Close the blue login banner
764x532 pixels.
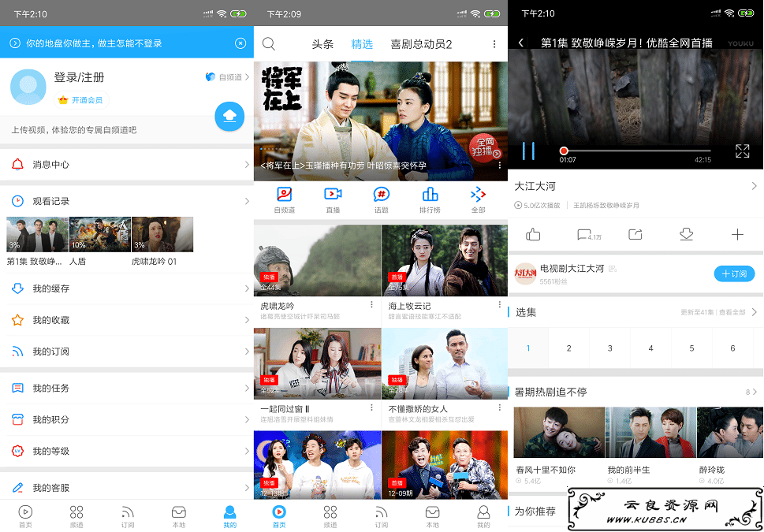click(x=240, y=43)
